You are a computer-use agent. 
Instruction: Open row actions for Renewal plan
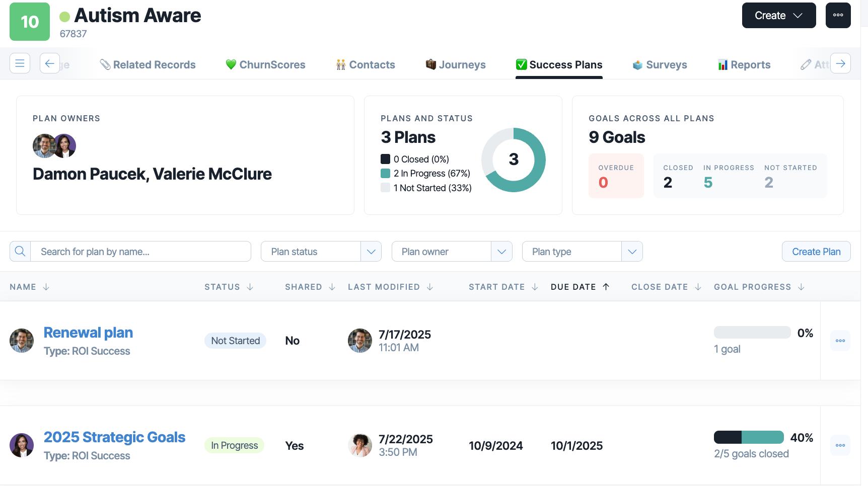tap(840, 341)
